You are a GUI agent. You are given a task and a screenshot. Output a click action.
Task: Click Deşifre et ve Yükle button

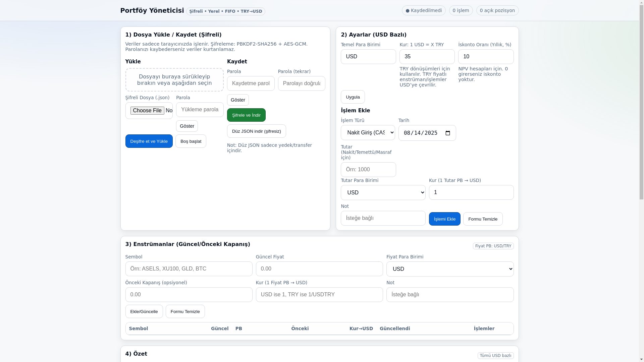(x=149, y=141)
